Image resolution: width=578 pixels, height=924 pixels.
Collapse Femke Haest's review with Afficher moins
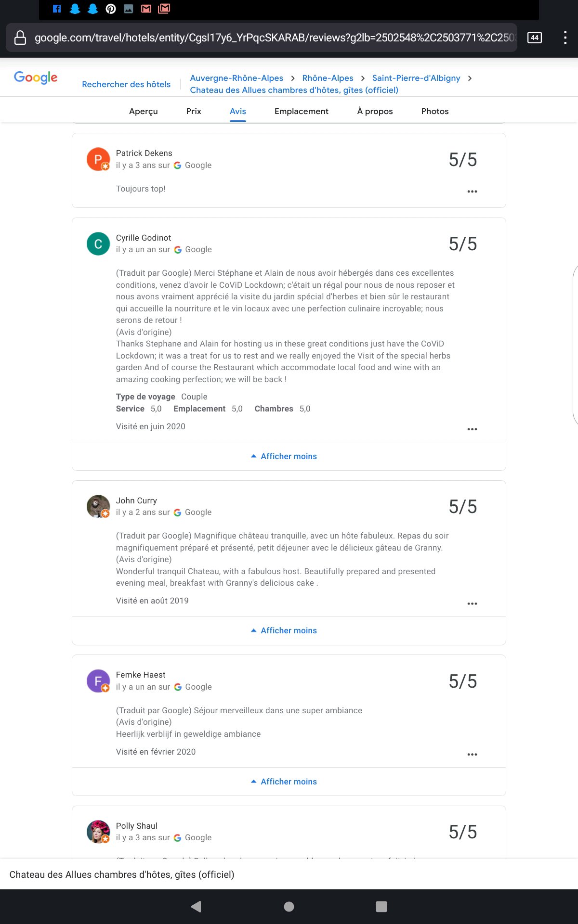coord(284,782)
